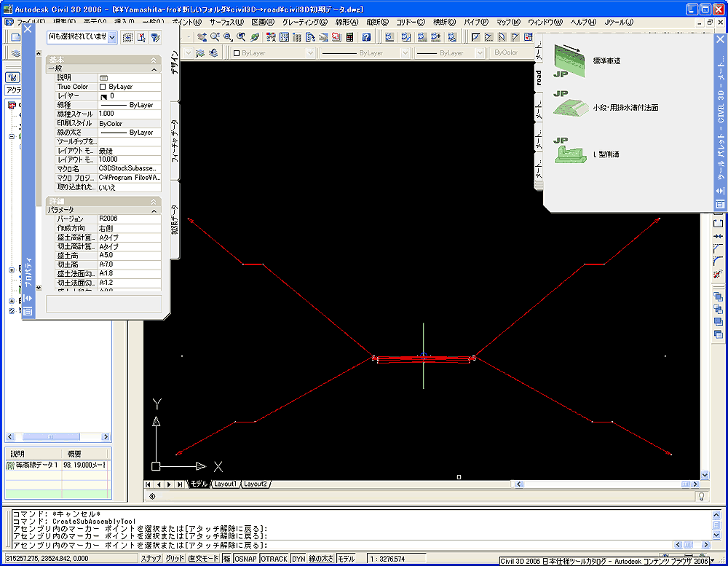Collapse the 基本 section in Properties
728x566 pixels.
click(153, 60)
